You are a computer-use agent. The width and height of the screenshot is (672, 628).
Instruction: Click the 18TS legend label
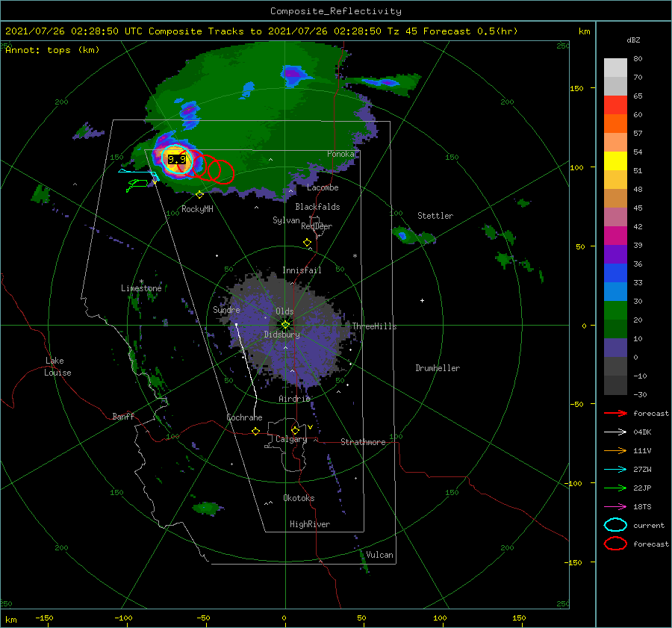(x=642, y=507)
